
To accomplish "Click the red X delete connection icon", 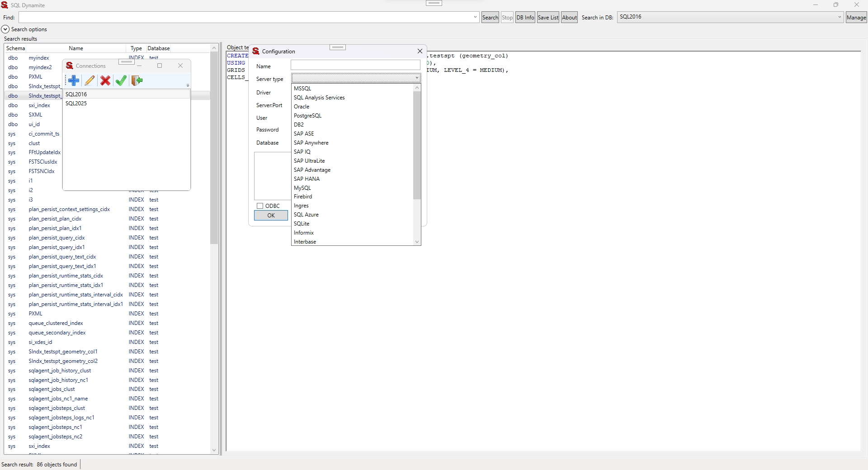I will (x=105, y=80).
